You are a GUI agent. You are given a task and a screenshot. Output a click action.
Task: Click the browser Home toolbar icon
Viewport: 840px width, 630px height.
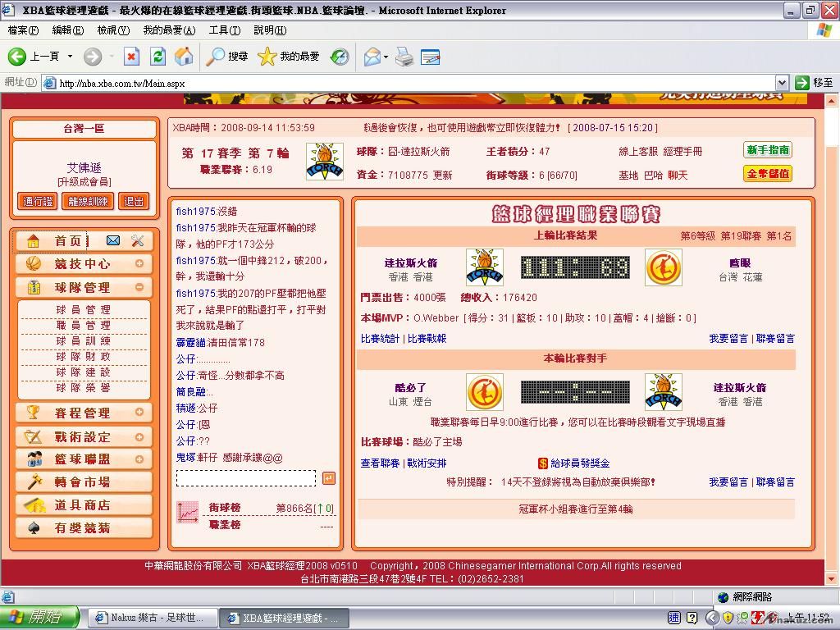184,56
